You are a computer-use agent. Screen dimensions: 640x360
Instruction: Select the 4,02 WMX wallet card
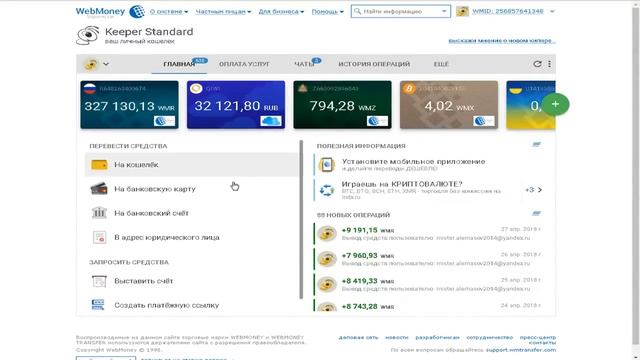pos(449,105)
